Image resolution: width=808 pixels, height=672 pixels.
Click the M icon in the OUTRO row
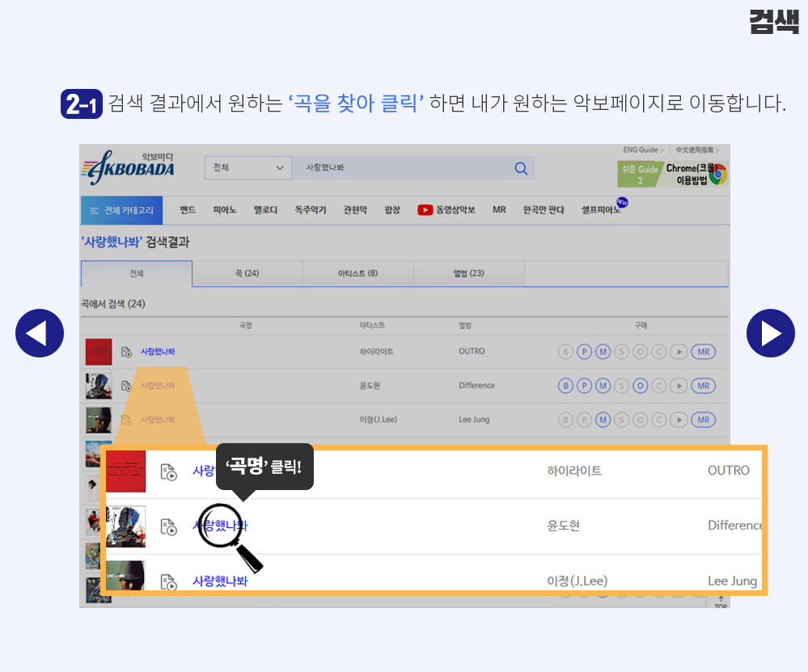603,352
